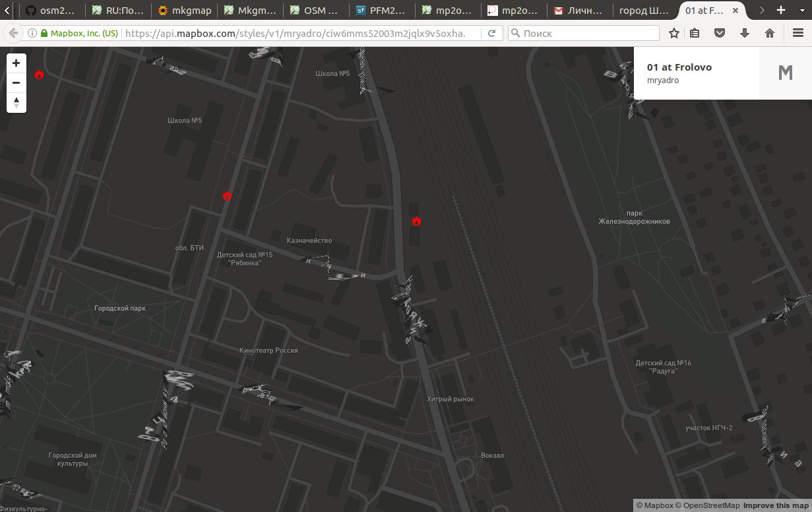Open a new tab with plus
The height and width of the screenshot is (512, 812).
[781, 10]
